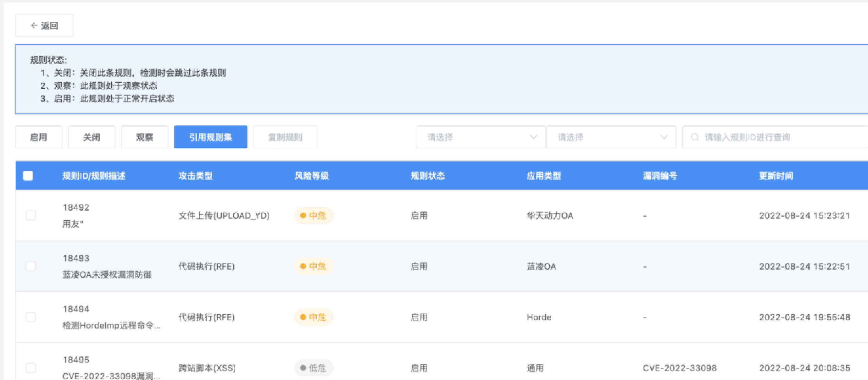Click rule ID 18495
868x380 pixels.
(x=76, y=360)
